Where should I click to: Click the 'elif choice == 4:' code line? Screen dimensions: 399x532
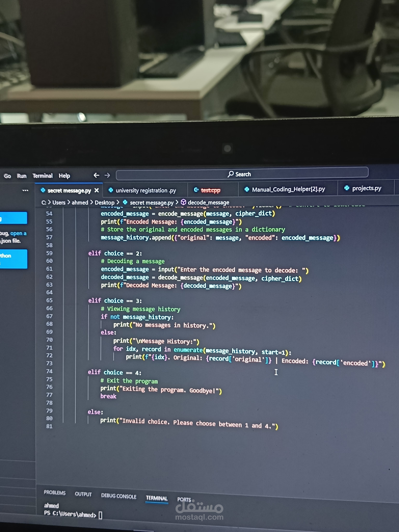coord(114,372)
